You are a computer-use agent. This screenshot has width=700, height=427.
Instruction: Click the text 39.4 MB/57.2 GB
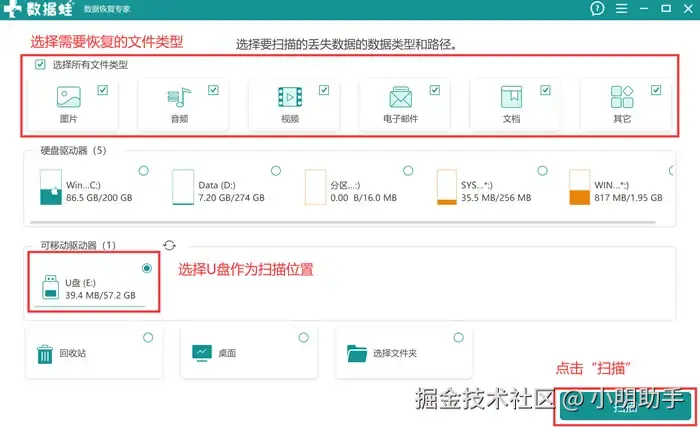pyautogui.click(x=100, y=295)
